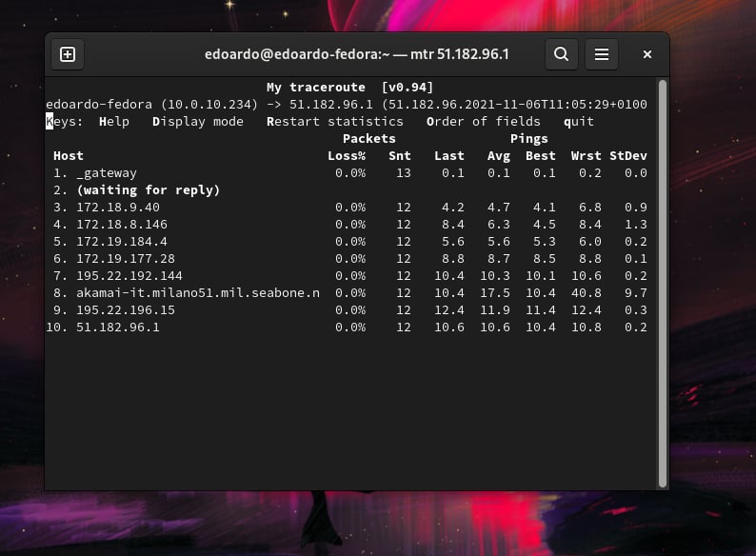
Task: Click the akamai-it.milano51 seabone host
Action: pyautogui.click(x=197, y=293)
